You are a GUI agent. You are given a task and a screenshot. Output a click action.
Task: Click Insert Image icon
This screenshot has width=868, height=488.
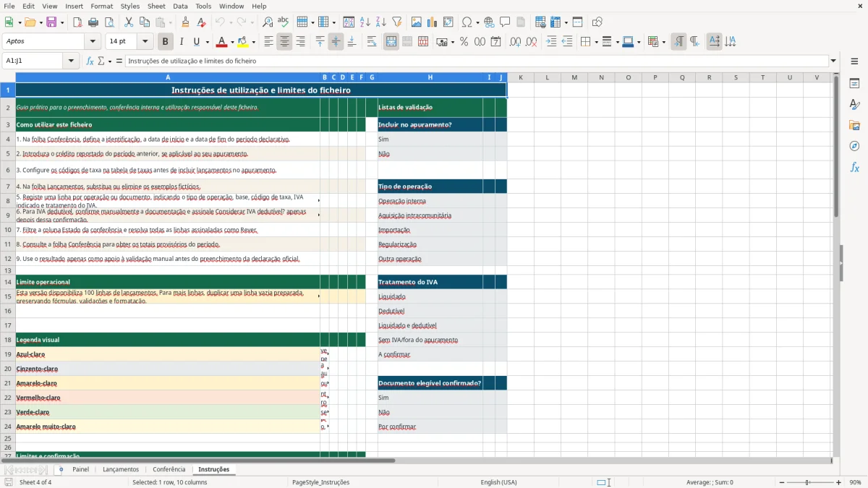(x=417, y=22)
